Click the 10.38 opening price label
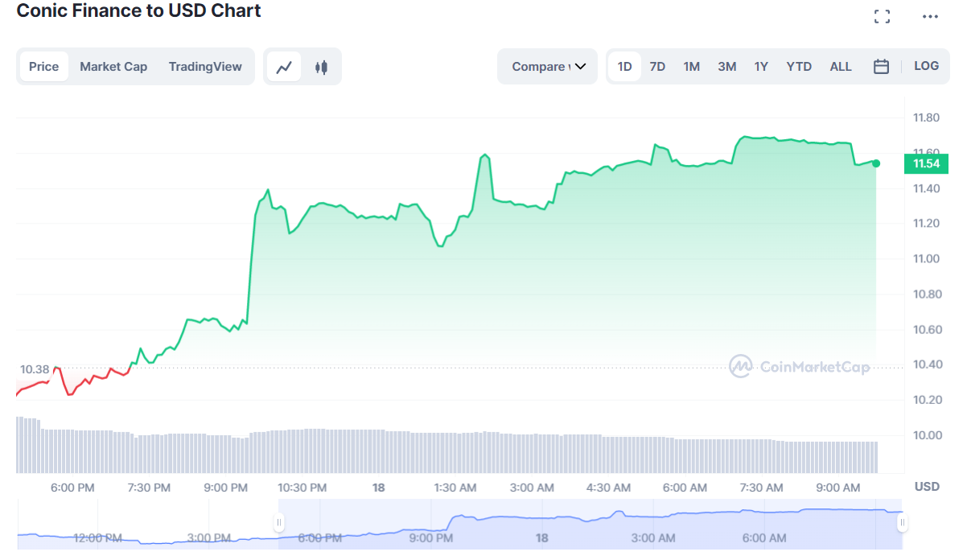Viewport: 967px width, 560px height. [35, 369]
